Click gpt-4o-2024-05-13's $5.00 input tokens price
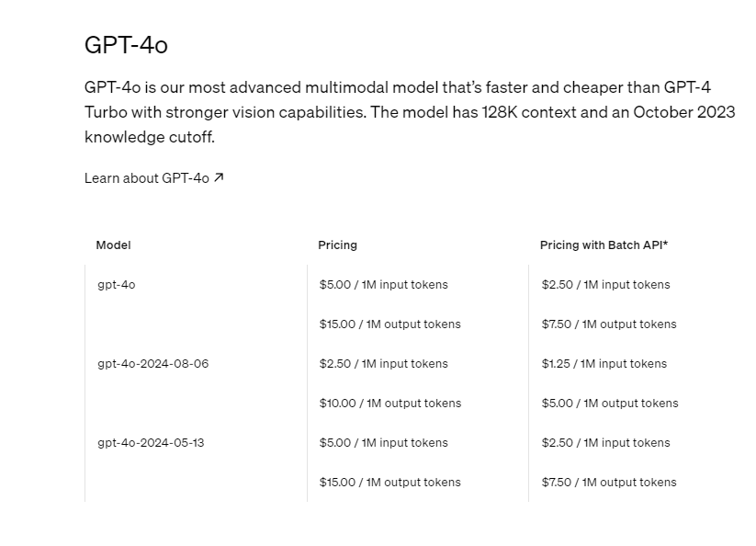Screen dimensions: 756x546 click(383, 443)
